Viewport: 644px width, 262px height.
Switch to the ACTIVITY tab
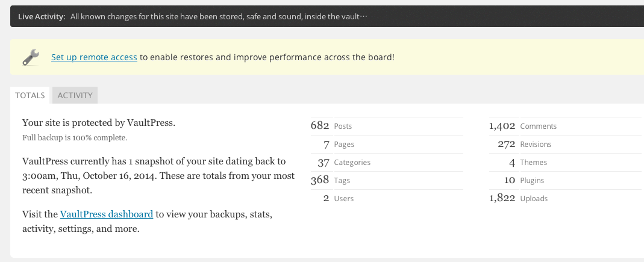75,95
